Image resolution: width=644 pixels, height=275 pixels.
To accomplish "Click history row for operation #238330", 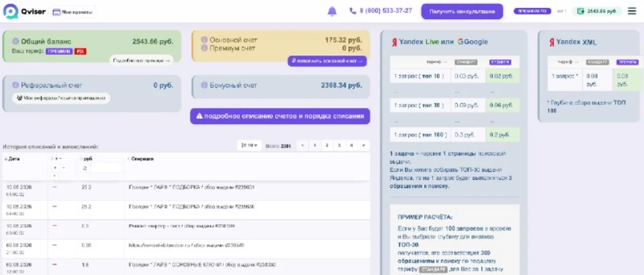I will point(186,267).
